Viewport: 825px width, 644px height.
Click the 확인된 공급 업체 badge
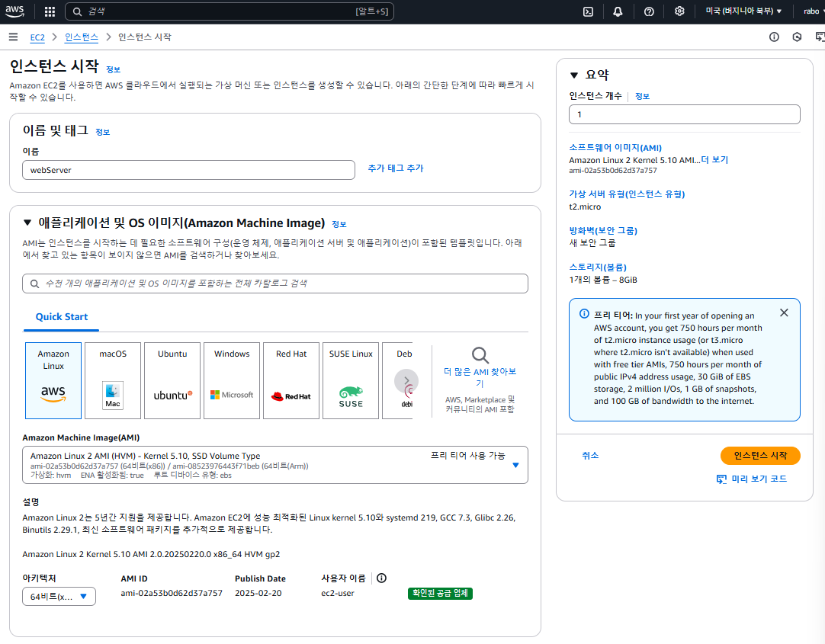coord(441,594)
